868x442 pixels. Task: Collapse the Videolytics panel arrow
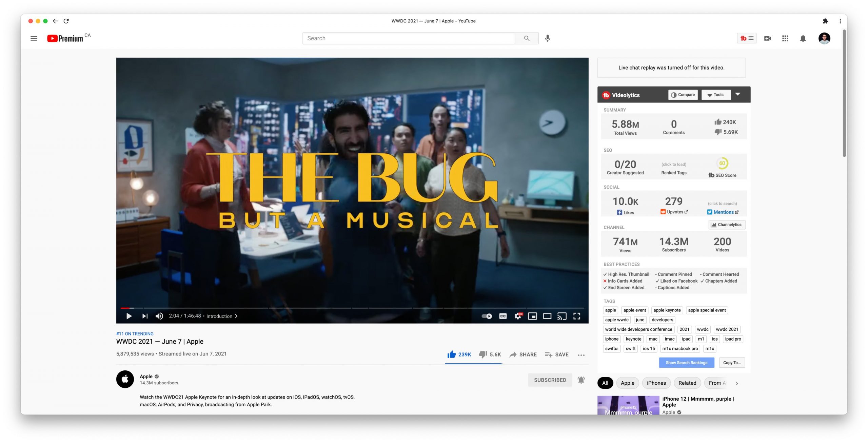[x=738, y=94]
